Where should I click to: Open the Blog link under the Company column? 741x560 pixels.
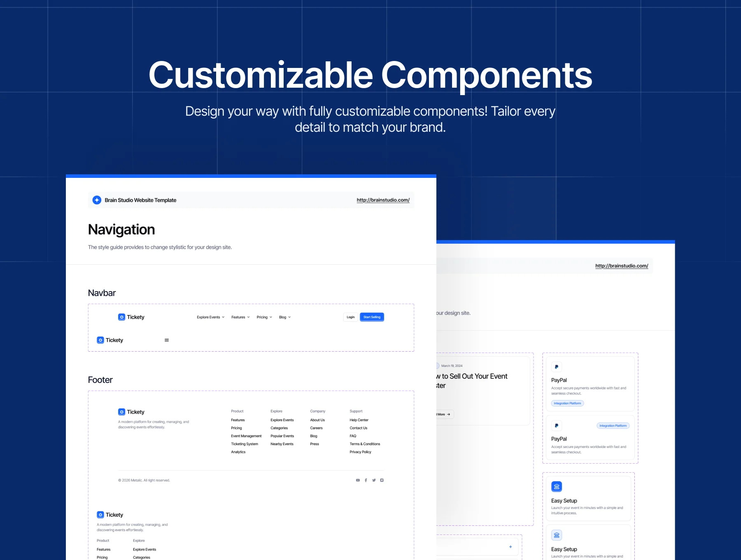[x=314, y=436]
